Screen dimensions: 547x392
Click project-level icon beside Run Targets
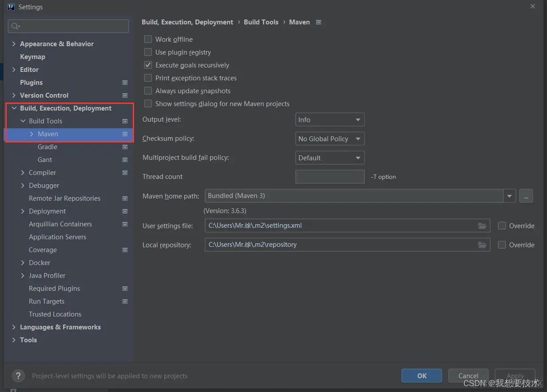[125, 301]
